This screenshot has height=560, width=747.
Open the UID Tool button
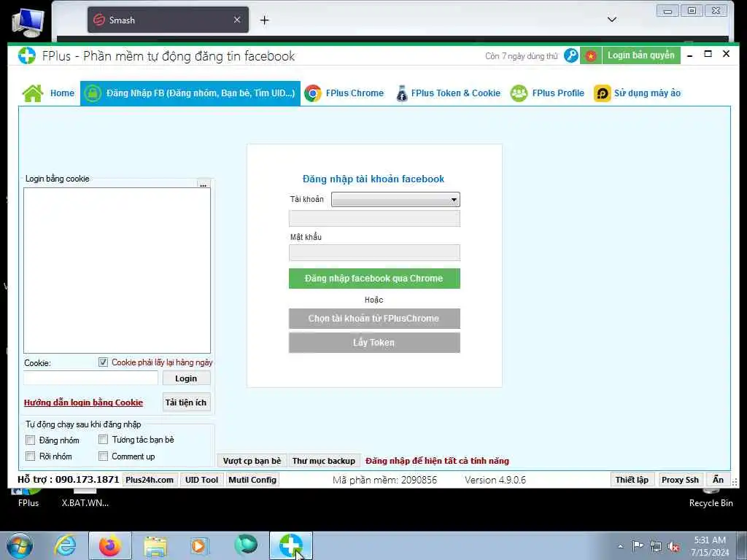[201, 480]
